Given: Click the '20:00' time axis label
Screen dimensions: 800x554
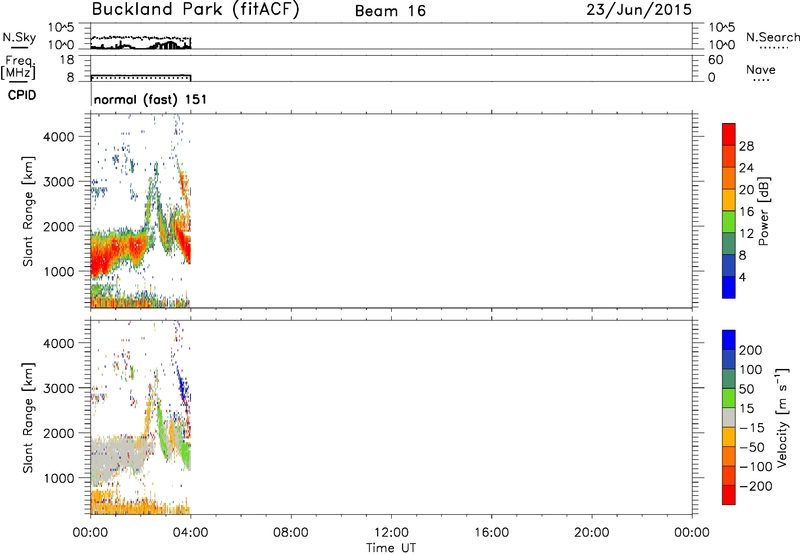Looking at the screenshot, I should [592, 533].
